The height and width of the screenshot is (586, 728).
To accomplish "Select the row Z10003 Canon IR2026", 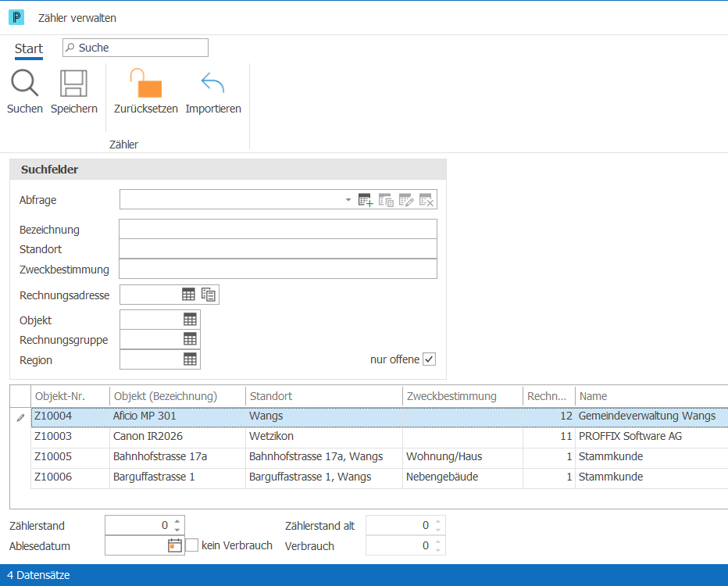I will click(380, 437).
